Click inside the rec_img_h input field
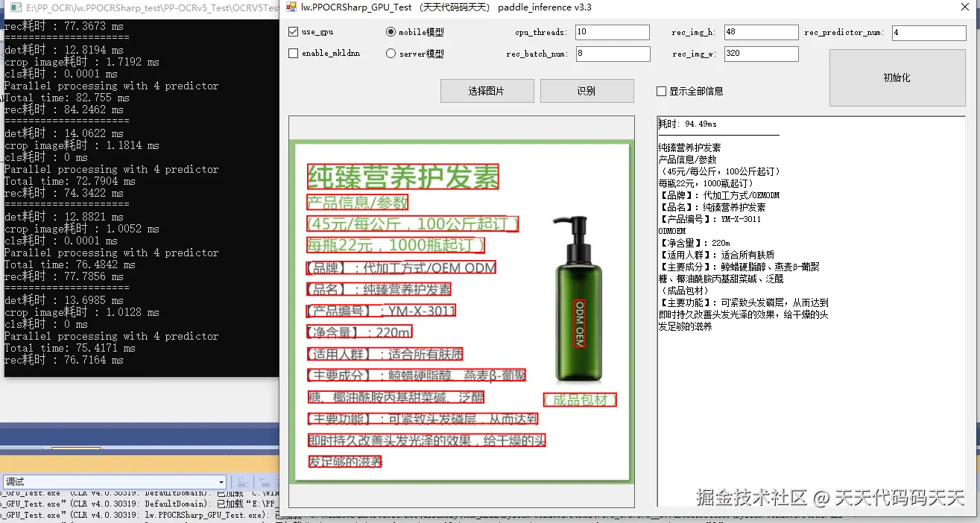This screenshot has width=980, height=523. [759, 31]
